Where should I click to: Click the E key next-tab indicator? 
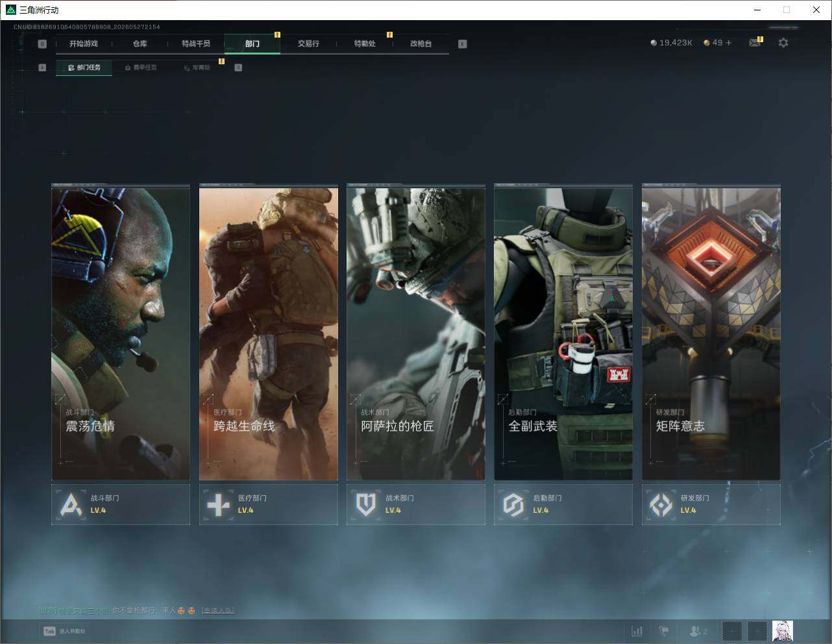pos(462,44)
